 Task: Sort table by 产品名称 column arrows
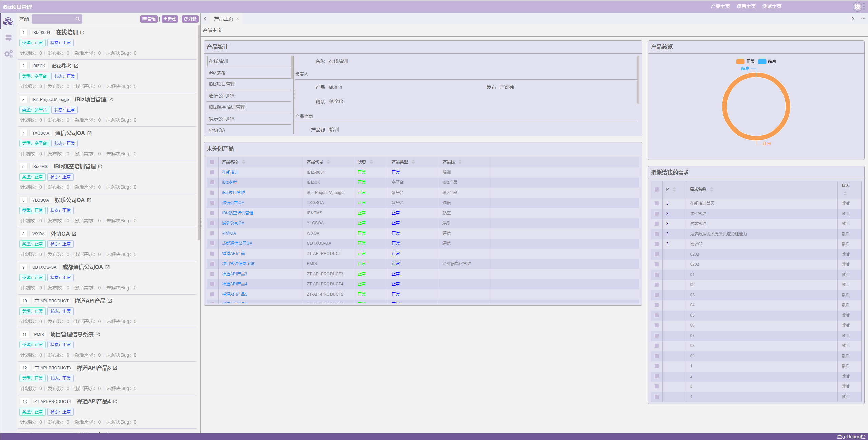(244, 162)
